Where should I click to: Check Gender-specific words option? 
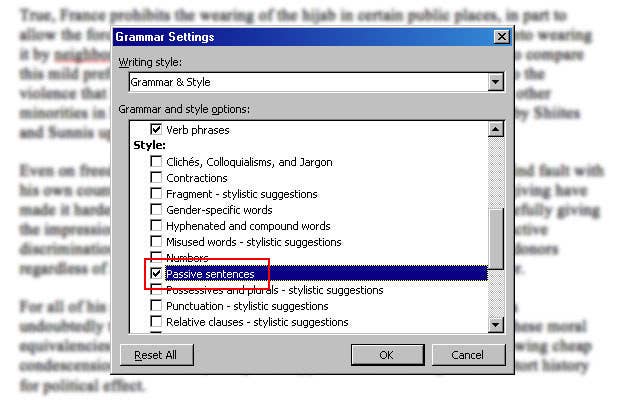[156, 210]
